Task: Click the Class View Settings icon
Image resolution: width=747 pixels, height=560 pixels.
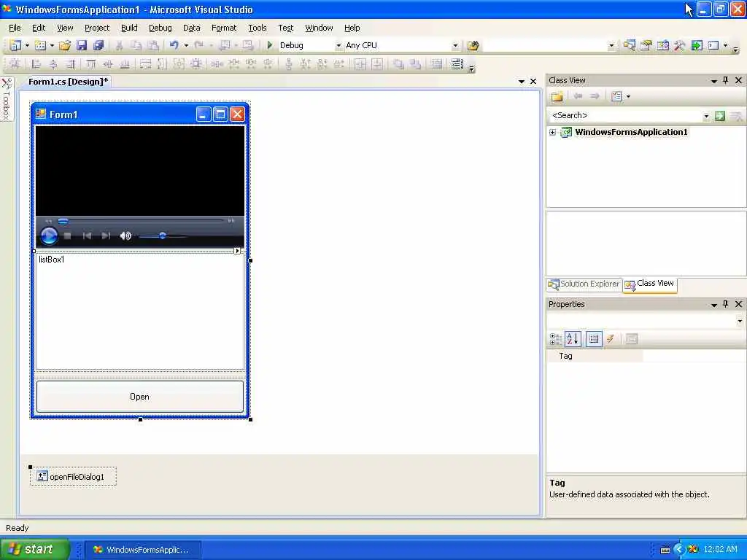Action: coord(616,97)
